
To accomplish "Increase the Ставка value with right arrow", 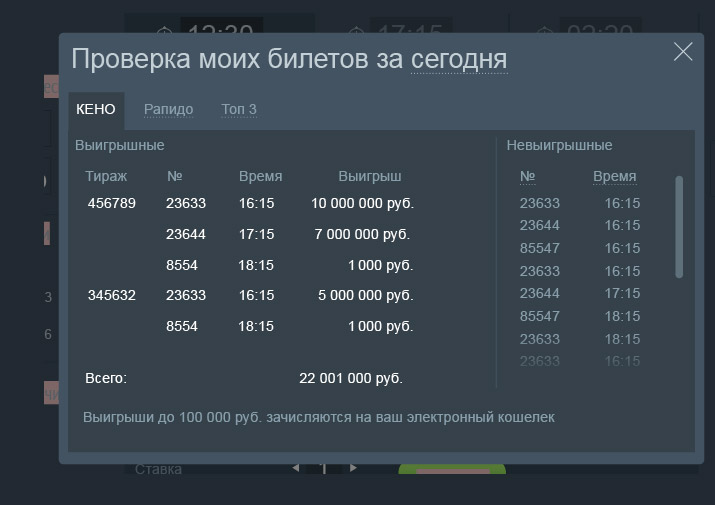I will click(353, 468).
